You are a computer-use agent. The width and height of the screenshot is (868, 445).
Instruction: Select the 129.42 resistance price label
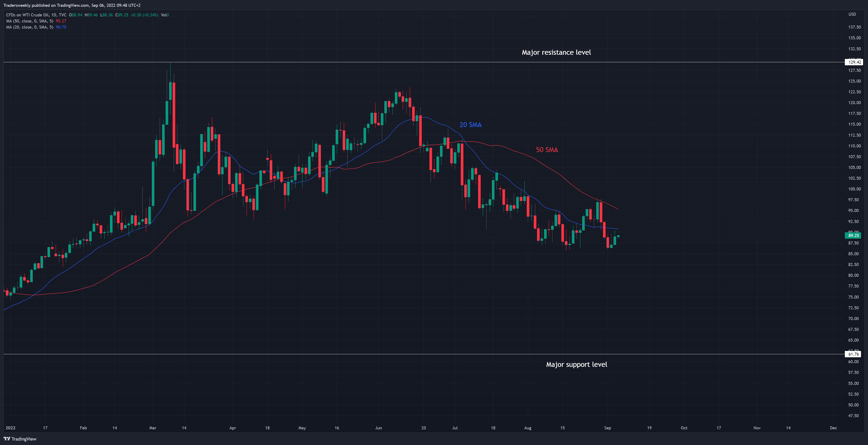pos(854,62)
